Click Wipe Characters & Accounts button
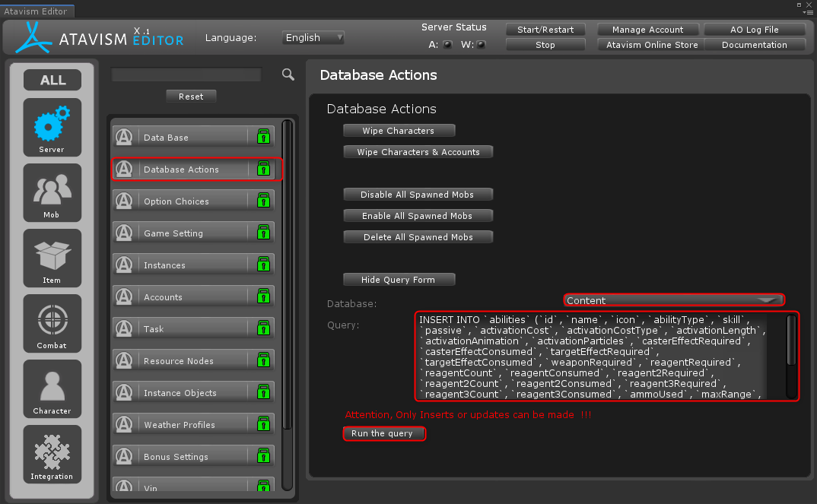The height and width of the screenshot is (504, 817). (418, 152)
